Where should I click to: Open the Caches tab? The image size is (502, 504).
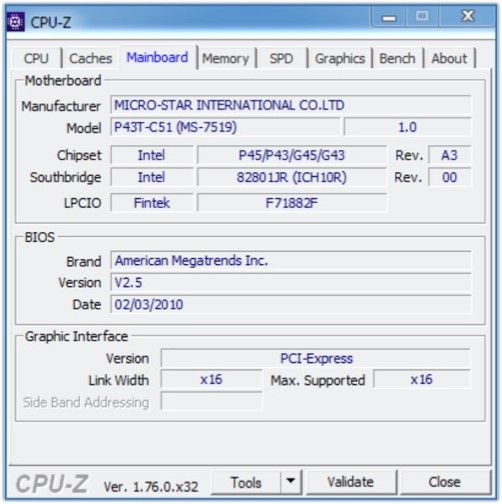(90, 58)
